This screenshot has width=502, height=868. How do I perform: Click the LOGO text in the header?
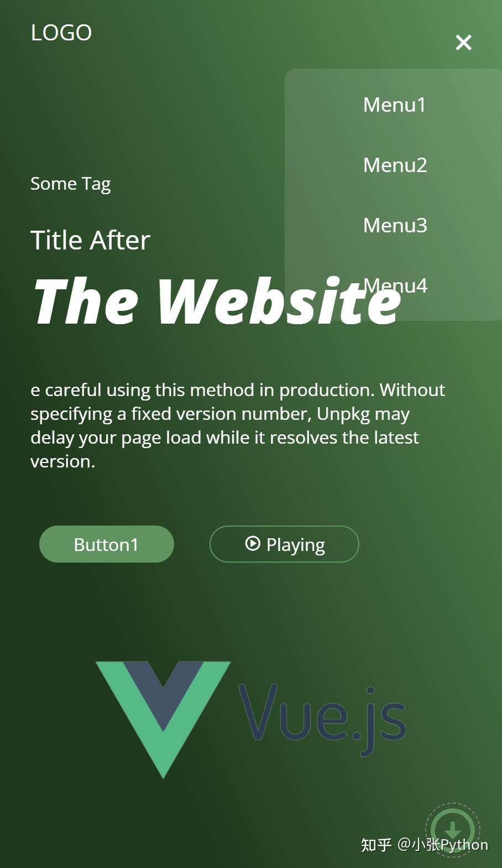tap(61, 33)
